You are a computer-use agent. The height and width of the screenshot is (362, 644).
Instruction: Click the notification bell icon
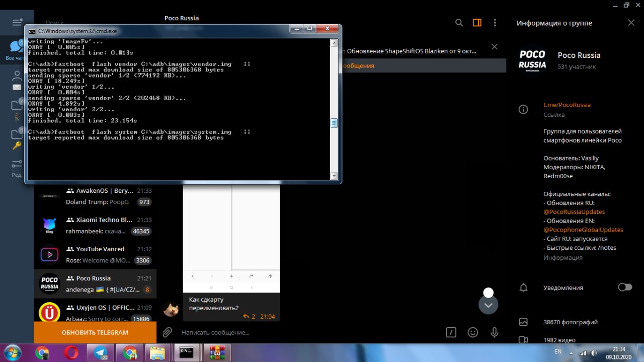click(523, 287)
